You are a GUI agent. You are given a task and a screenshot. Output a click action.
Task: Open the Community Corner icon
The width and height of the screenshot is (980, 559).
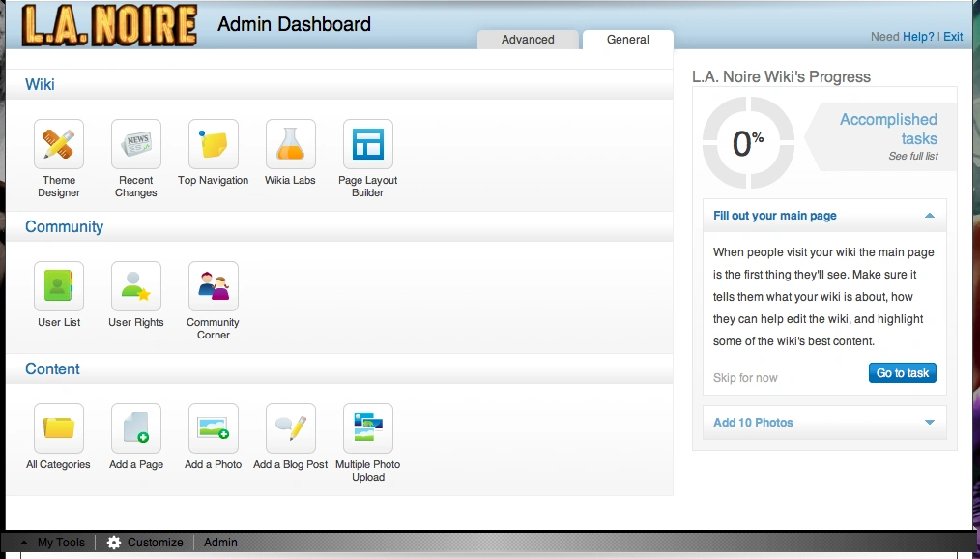pos(214,286)
